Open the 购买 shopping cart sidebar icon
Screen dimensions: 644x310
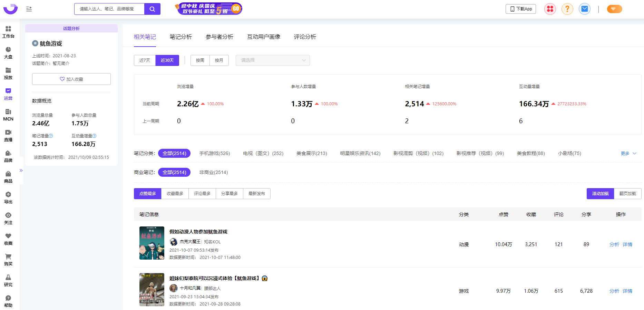(8, 260)
